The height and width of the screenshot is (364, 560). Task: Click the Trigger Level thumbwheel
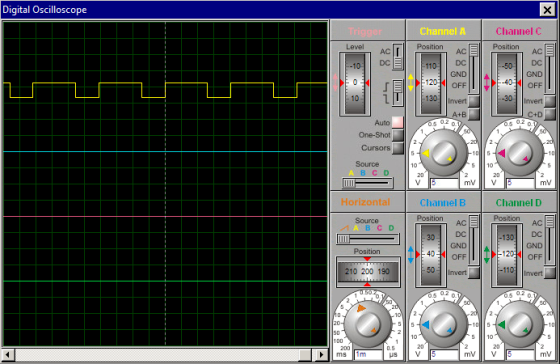[355, 84]
